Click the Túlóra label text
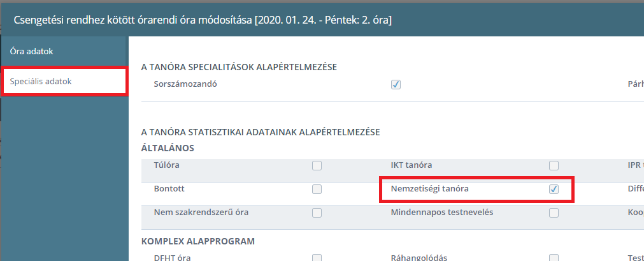The image size is (644, 261). pyautogui.click(x=166, y=165)
